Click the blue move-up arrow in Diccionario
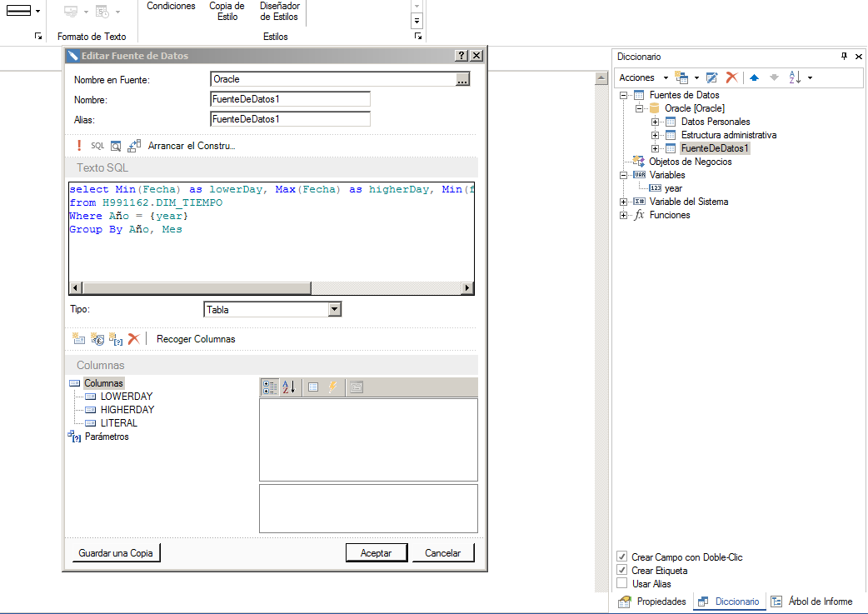The height and width of the screenshot is (614, 868). [x=754, y=77]
